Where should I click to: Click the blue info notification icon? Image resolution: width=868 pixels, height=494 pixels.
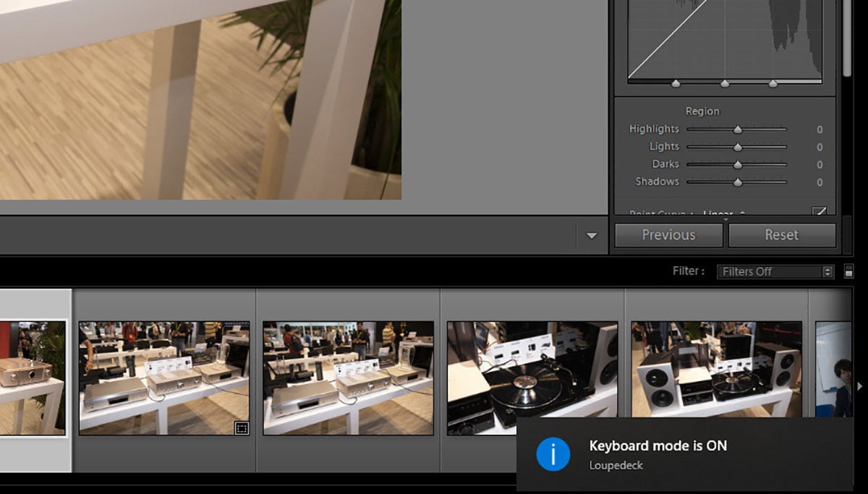pyautogui.click(x=553, y=454)
